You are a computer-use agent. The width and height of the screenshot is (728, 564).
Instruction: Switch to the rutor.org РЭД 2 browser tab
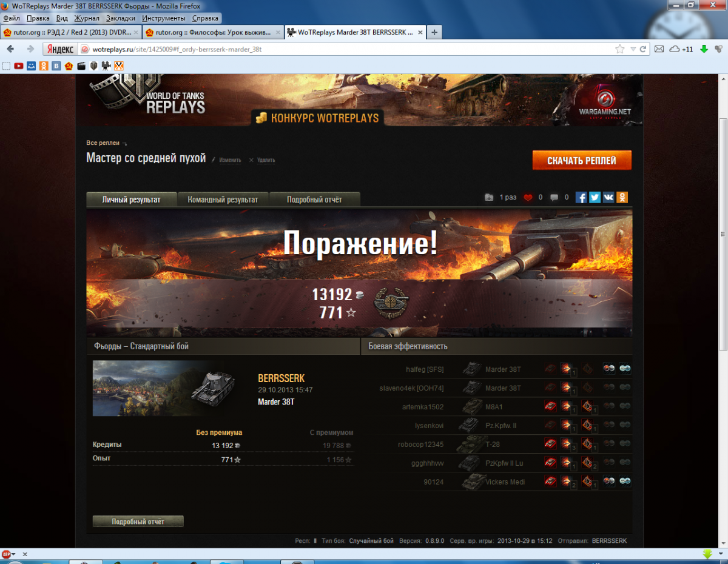(70, 32)
